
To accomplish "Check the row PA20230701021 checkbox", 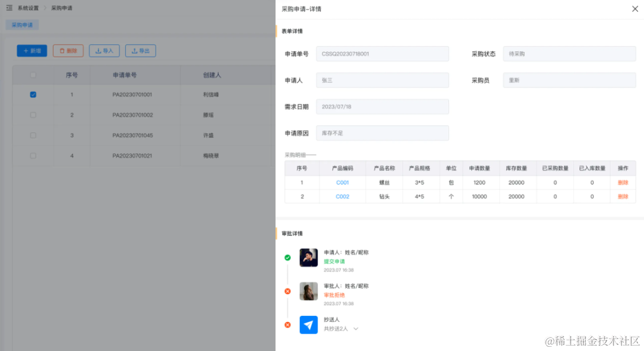I will point(33,156).
